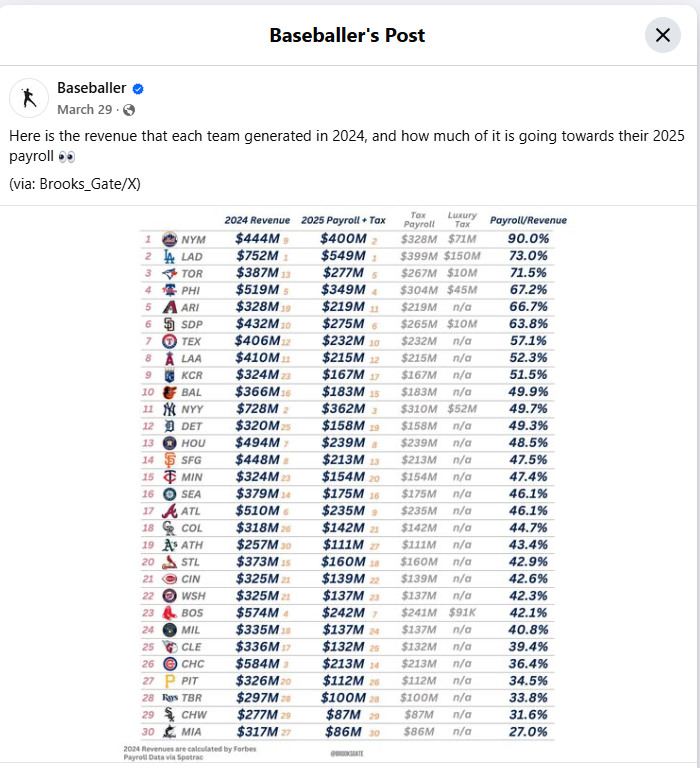The image size is (700, 768).
Task: Click the "2025 Payroll + Tax" column header
Action: tap(344, 220)
